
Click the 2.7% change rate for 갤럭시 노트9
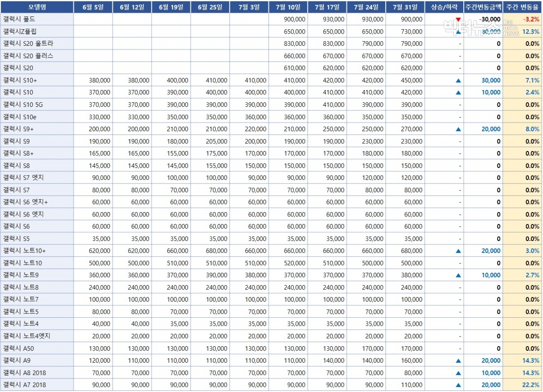point(532,275)
